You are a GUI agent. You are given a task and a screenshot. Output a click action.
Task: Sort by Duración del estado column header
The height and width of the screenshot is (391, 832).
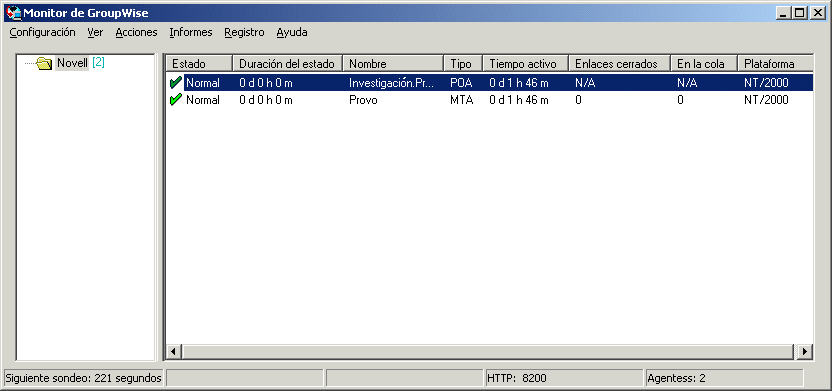point(288,64)
